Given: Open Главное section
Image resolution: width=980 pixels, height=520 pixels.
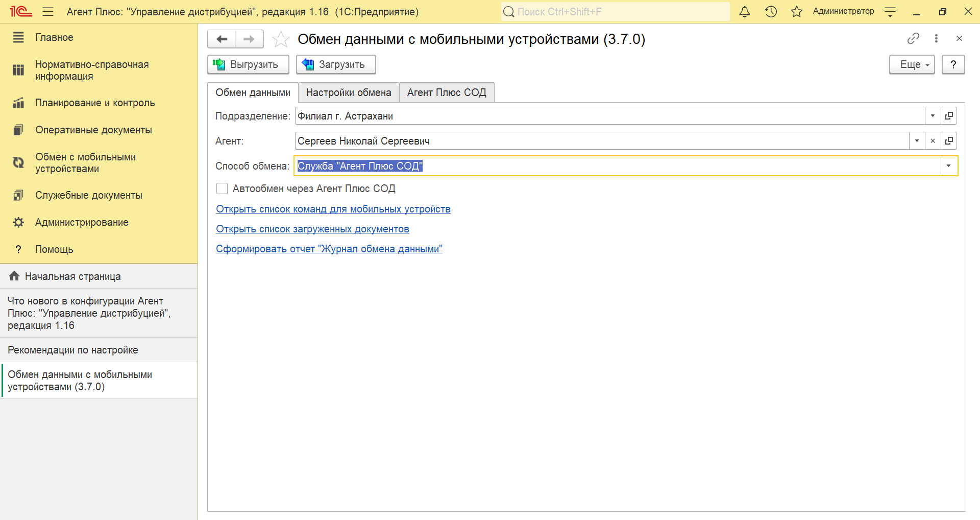Looking at the screenshot, I should click(99, 37).
